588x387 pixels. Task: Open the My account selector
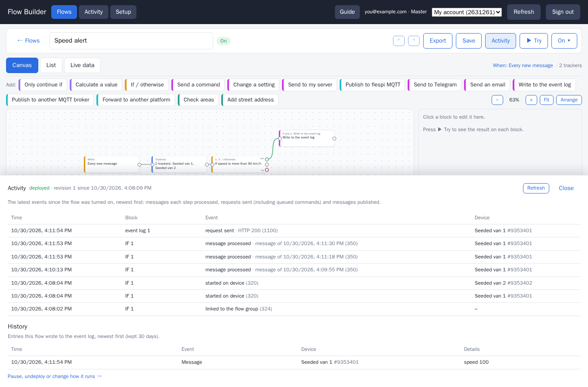pyautogui.click(x=467, y=12)
